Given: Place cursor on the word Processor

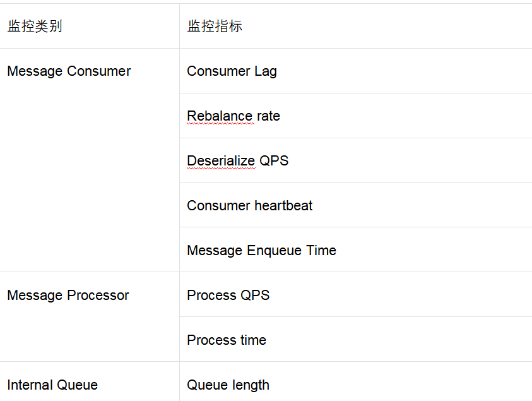Looking at the screenshot, I should coord(99,296).
